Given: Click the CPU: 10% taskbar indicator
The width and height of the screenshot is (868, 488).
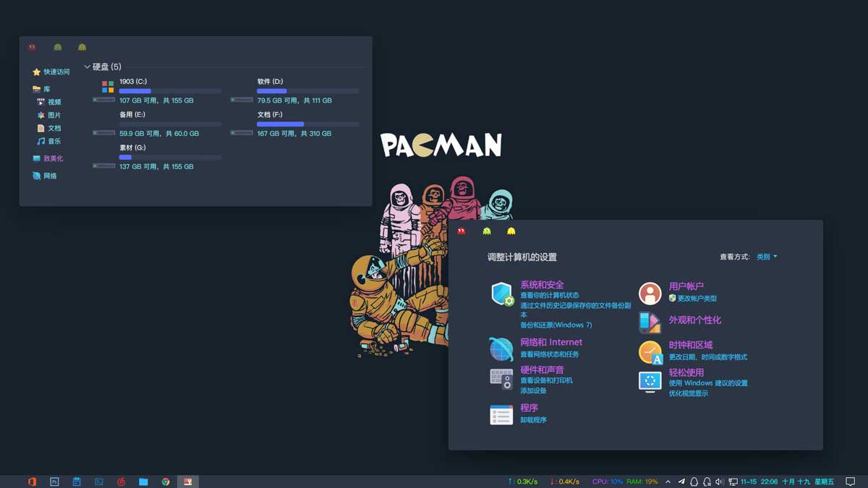Looking at the screenshot, I should (x=608, y=481).
